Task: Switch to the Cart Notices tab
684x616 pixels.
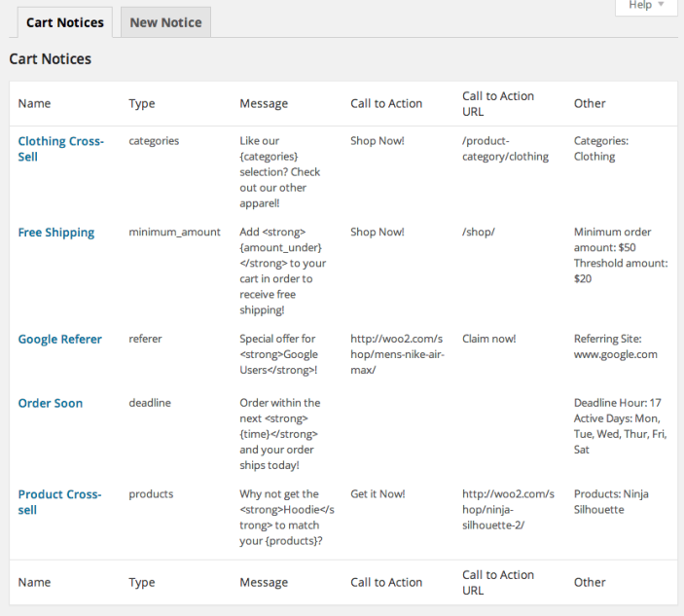Action: [x=65, y=22]
